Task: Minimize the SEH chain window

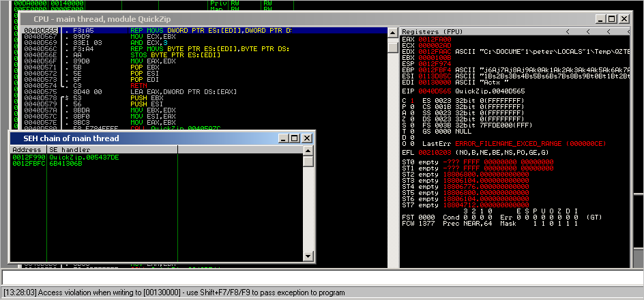Action: tap(283, 138)
